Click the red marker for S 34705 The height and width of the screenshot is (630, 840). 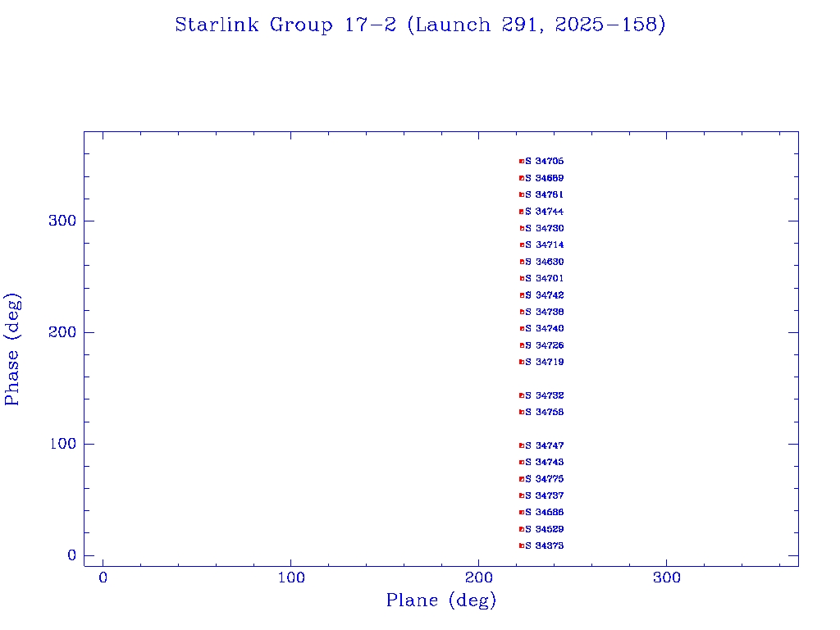521,162
